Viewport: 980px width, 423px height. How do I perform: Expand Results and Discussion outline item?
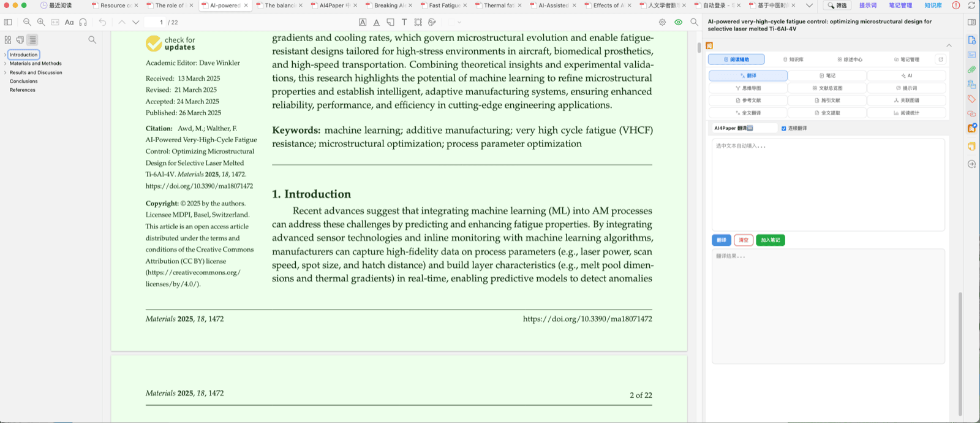5,72
